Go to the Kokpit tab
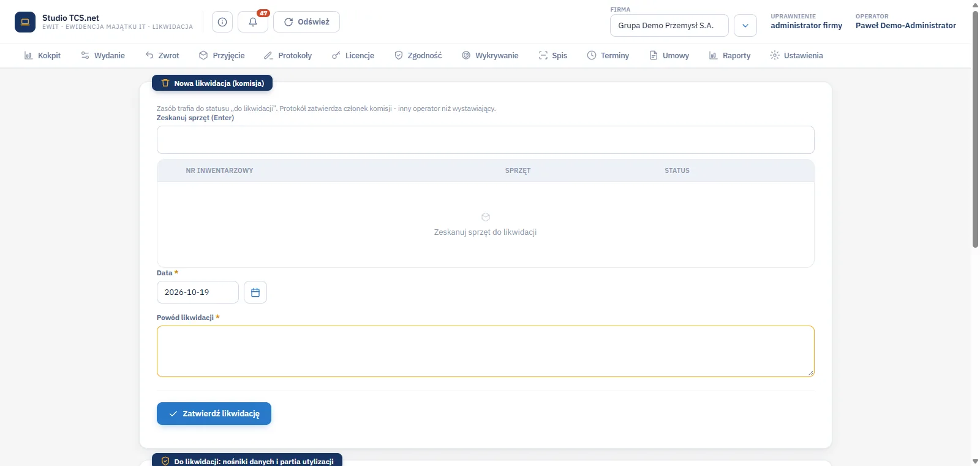 [42, 56]
